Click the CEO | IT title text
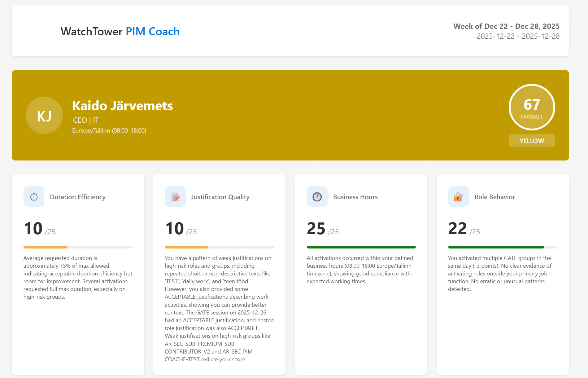 click(86, 120)
